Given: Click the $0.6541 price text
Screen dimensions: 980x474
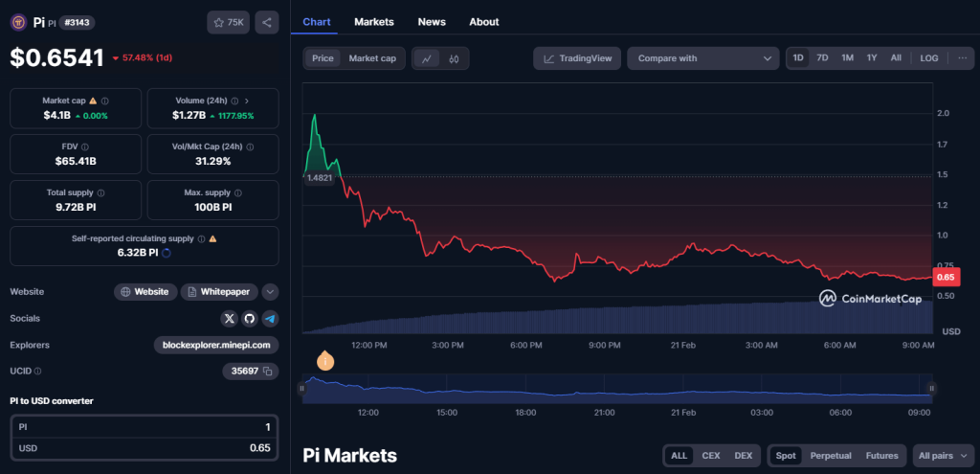Looking at the screenshot, I should coord(56,57).
